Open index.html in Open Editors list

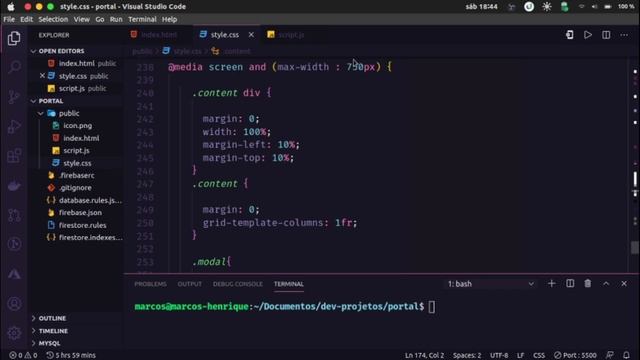[76, 64]
